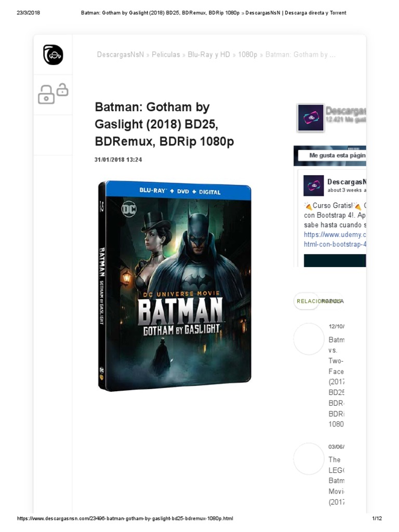Open circular thumbnail for Batman vs. Two-Face
399x532 pixels.
pos(309,339)
